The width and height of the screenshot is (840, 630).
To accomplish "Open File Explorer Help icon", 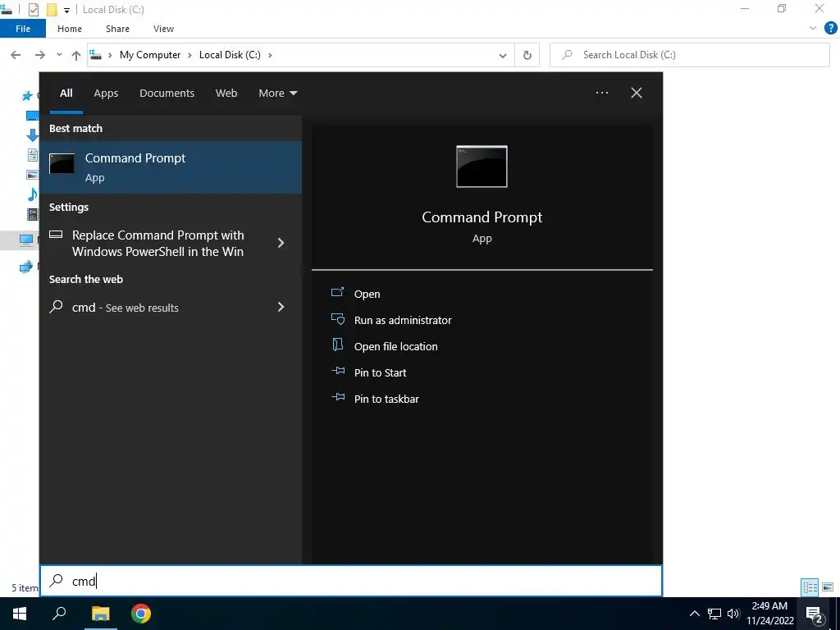I will [x=830, y=29].
